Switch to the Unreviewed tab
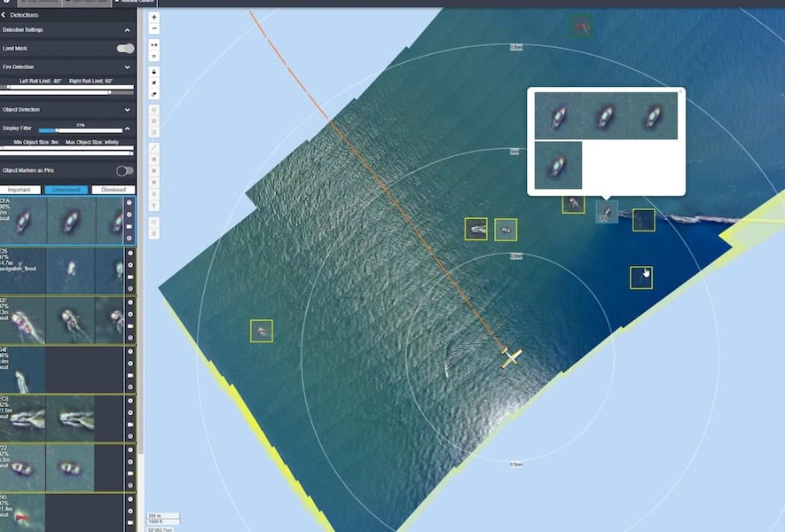This screenshot has height=532, width=785. pyautogui.click(x=67, y=190)
